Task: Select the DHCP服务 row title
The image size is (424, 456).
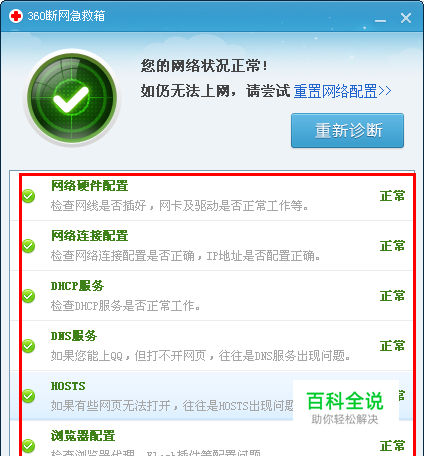Action: point(77,286)
